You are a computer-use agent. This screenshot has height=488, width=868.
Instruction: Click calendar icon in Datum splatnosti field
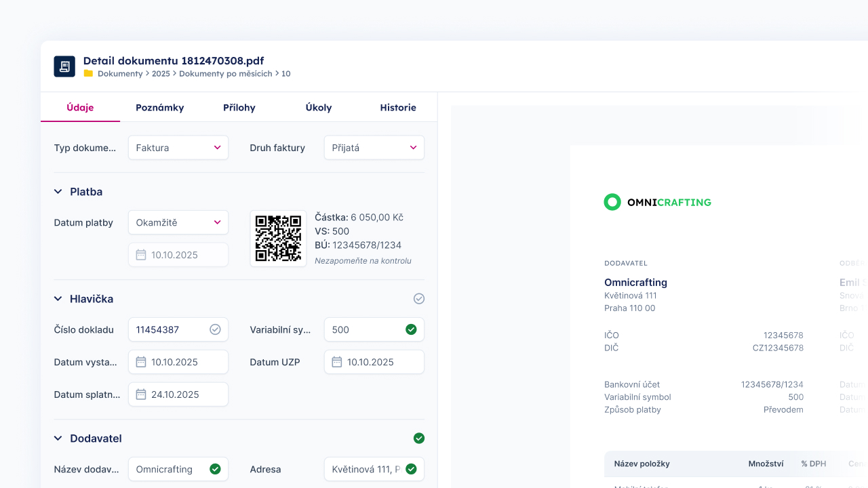141,394
